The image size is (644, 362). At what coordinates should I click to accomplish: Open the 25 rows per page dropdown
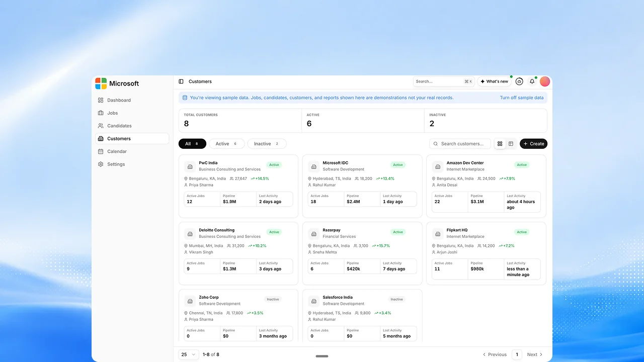click(189, 354)
